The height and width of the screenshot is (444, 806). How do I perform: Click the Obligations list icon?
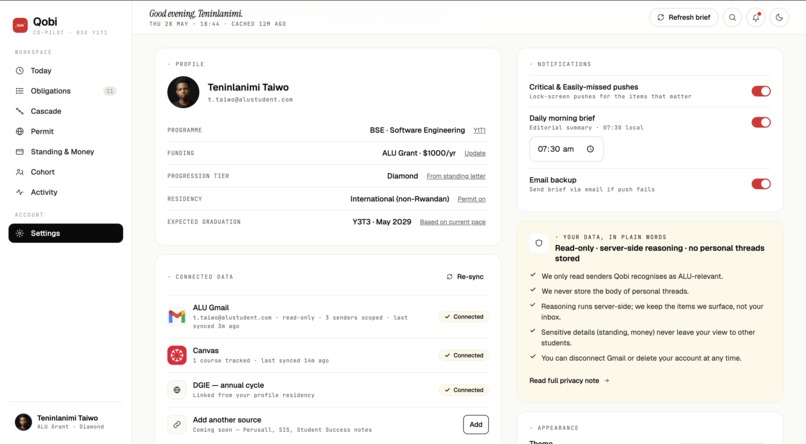(x=20, y=91)
